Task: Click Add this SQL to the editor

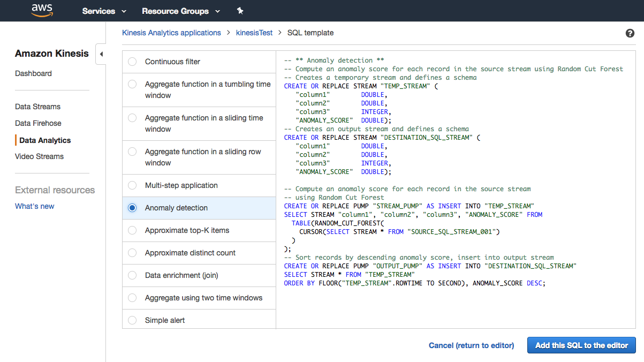Action: click(x=581, y=345)
